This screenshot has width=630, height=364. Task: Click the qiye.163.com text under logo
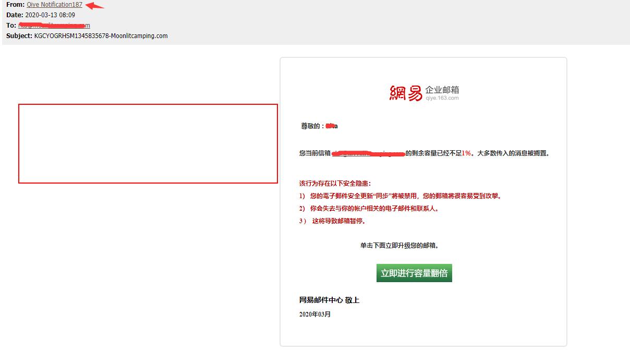click(442, 98)
